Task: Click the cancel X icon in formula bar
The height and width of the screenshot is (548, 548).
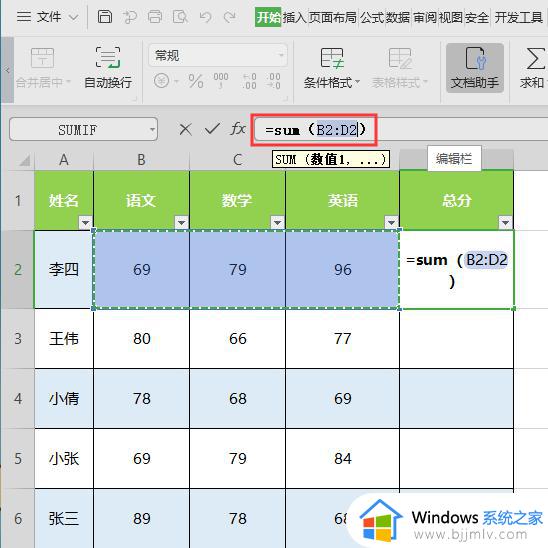Action: (185, 130)
